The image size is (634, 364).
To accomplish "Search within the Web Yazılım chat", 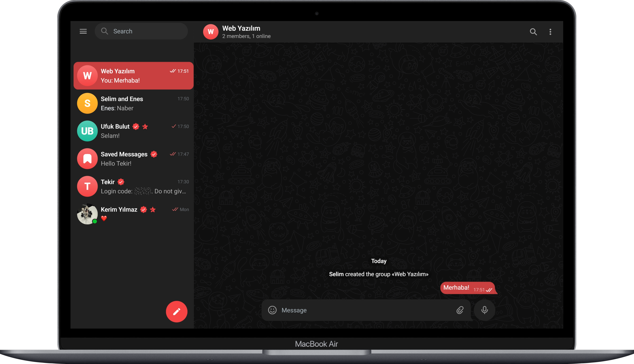I will click(533, 32).
